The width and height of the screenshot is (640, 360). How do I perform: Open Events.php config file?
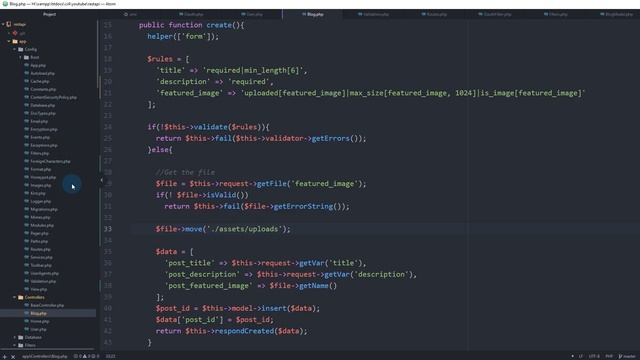point(40,137)
